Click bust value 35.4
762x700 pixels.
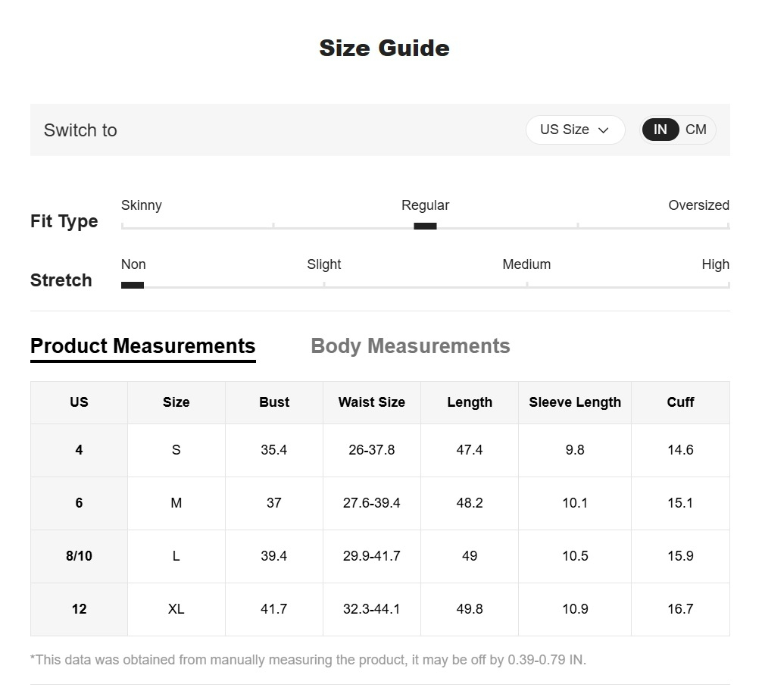click(274, 450)
